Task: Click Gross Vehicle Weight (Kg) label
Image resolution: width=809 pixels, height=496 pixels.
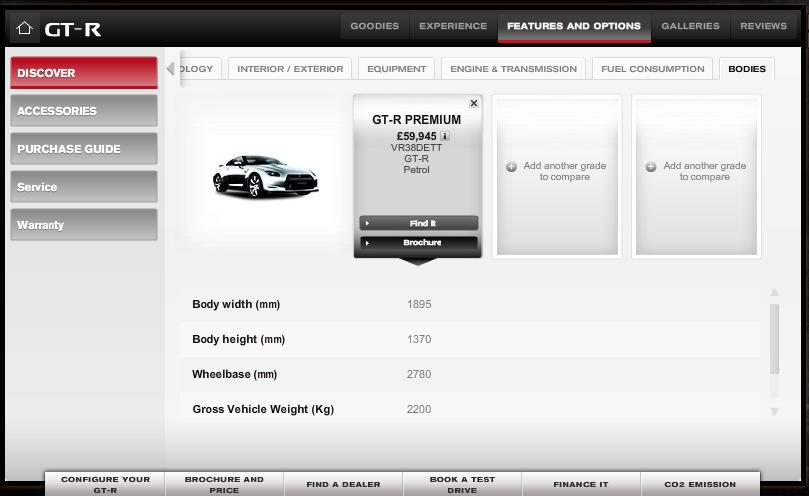Action: pyautogui.click(x=263, y=409)
